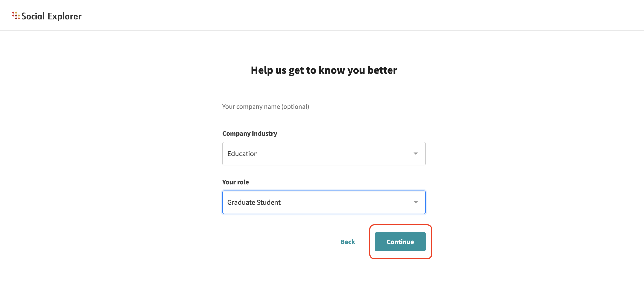The image size is (644, 286).
Task: Select the Graduate Student value text
Action: click(x=254, y=202)
